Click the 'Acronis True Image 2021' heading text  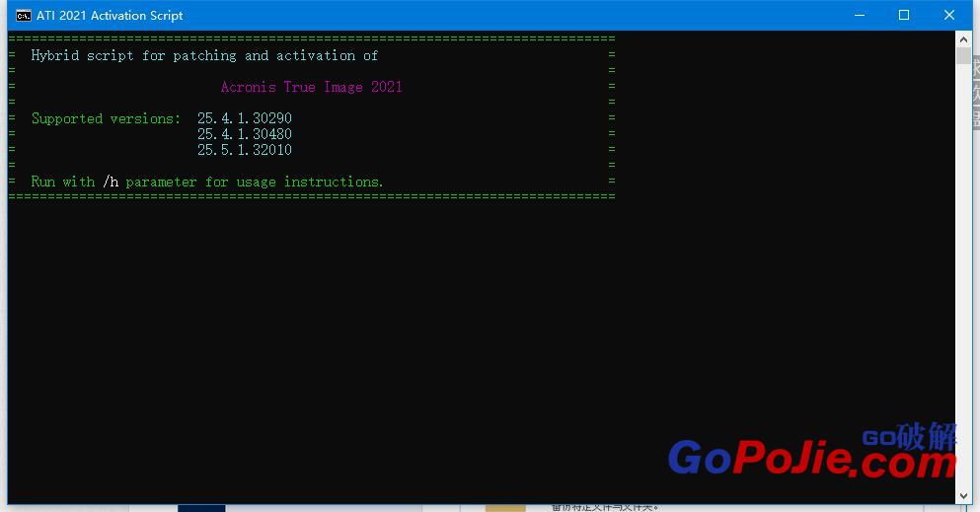point(311,87)
